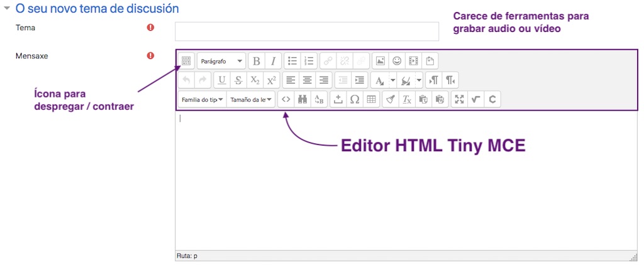The width and height of the screenshot is (644, 265).
Task: Toggle fullscreen editor mode
Action: 459,99
